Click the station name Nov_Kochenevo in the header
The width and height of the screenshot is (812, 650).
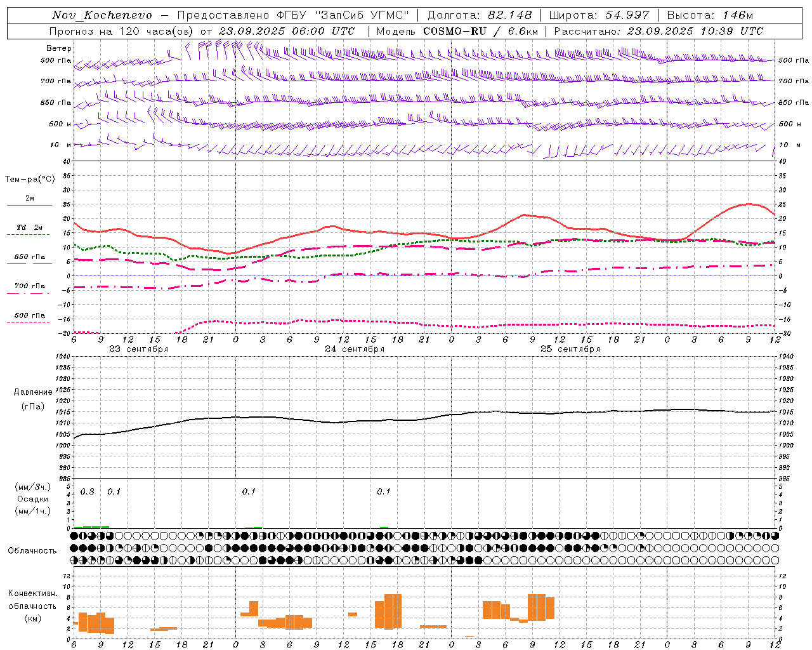click(x=102, y=16)
